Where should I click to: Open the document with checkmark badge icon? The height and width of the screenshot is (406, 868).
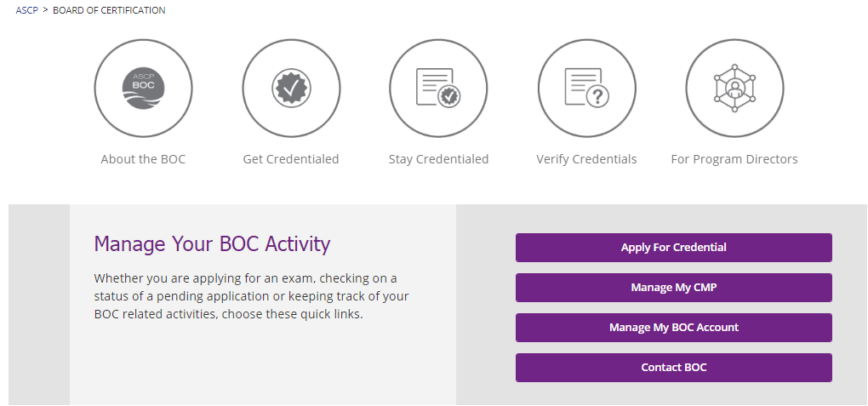438,88
